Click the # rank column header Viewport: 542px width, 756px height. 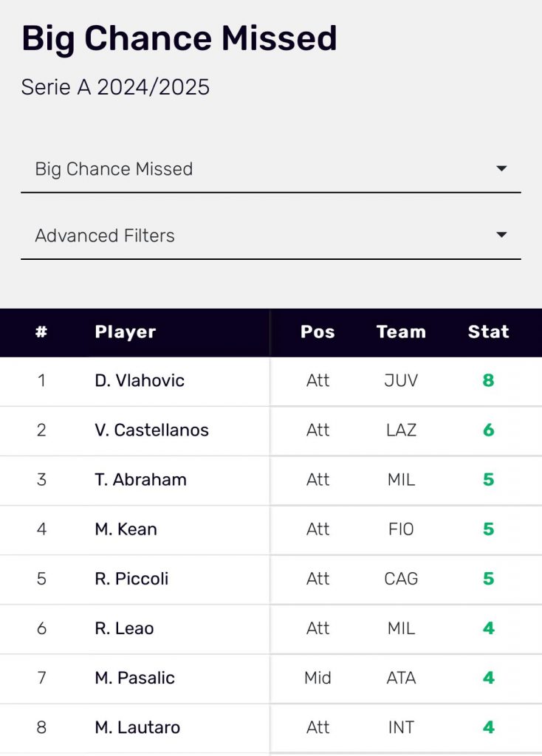pyautogui.click(x=41, y=332)
